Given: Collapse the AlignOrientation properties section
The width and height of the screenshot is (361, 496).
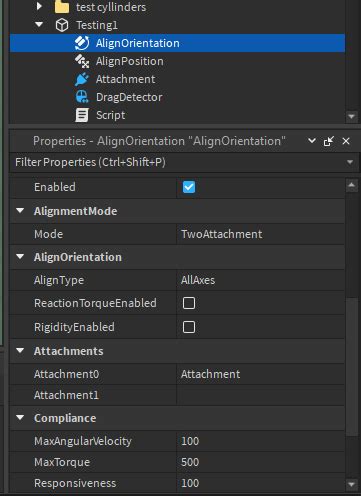Looking at the screenshot, I should click(20, 257).
